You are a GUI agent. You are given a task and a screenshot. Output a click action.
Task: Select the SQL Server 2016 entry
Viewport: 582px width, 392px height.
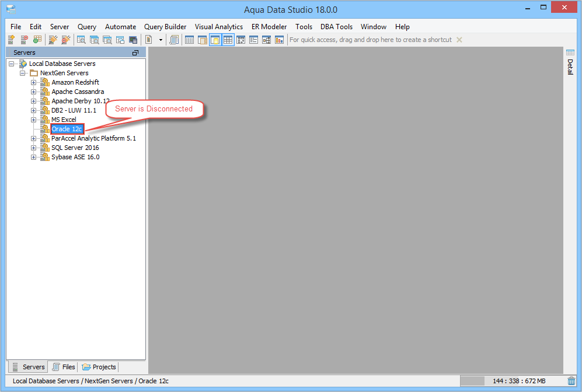tap(75, 148)
